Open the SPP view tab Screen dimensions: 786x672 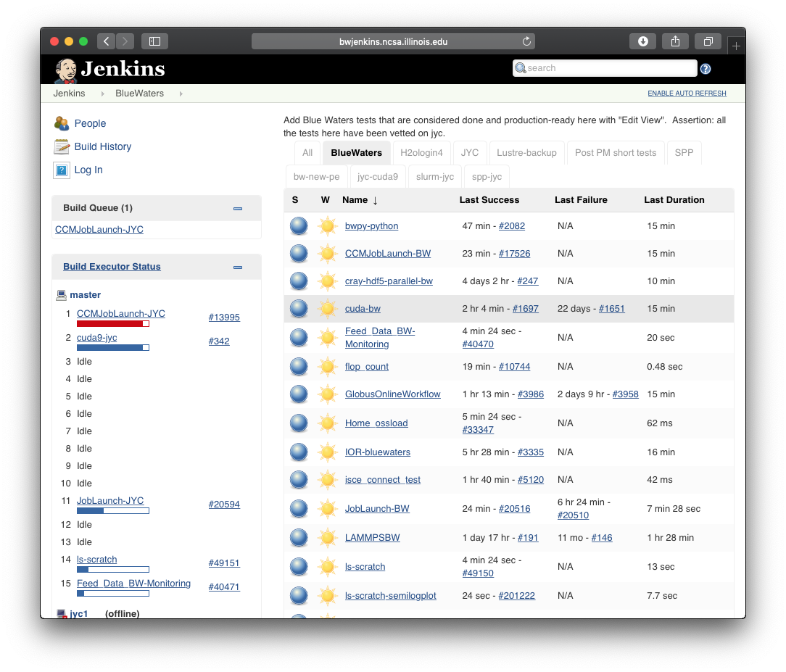tap(684, 153)
